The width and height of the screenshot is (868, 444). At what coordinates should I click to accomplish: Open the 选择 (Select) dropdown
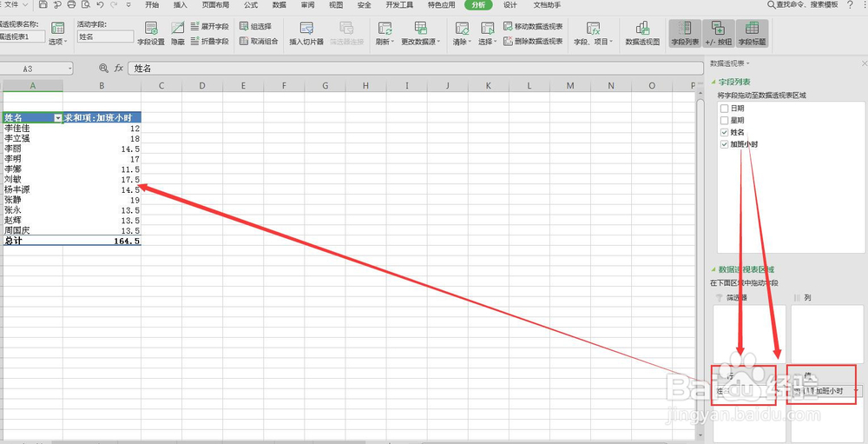pos(487,42)
